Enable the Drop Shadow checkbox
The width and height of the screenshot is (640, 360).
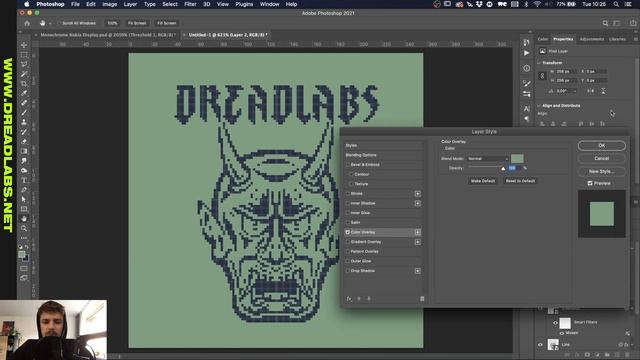pyautogui.click(x=348, y=271)
